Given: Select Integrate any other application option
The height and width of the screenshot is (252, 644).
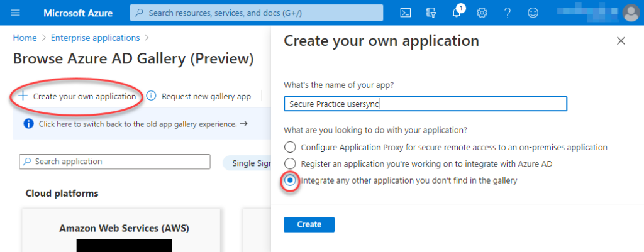Looking at the screenshot, I should [x=289, y=180].
